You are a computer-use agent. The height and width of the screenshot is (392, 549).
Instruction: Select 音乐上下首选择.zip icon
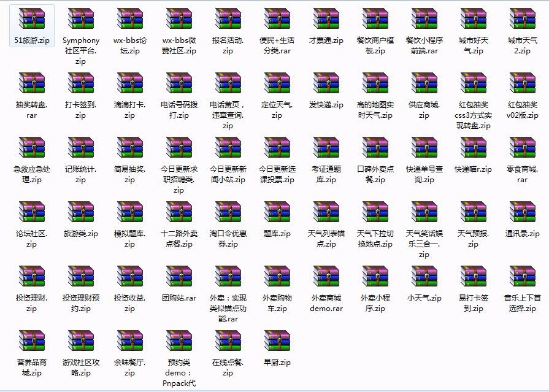point(522,277)
